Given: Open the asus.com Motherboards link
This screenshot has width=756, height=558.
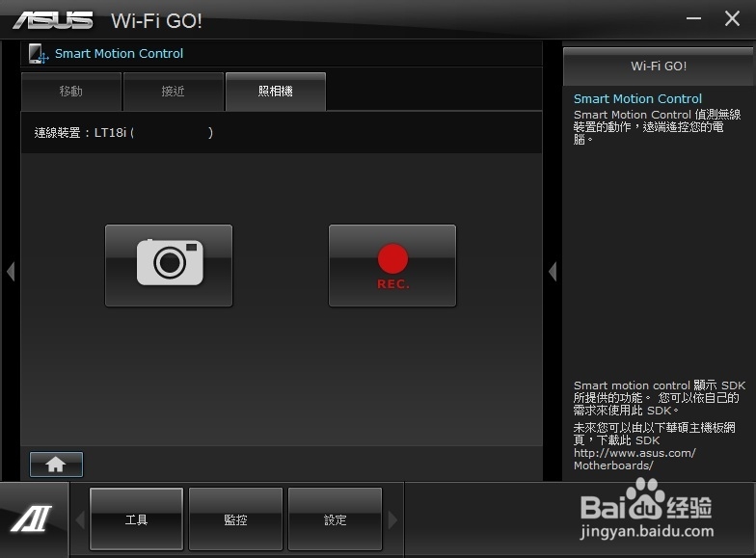Looking at the screenshot, I should tap(634, 459).
